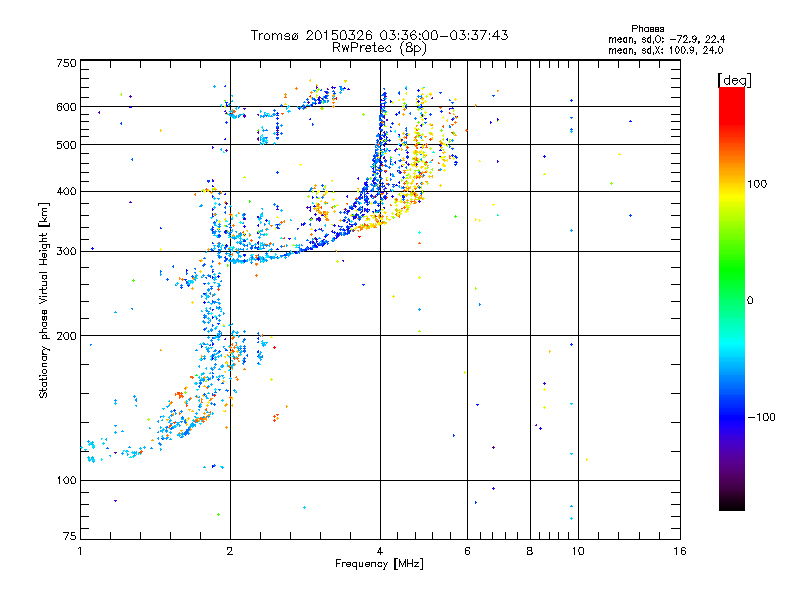Click the y-axis '400' tick label
The height and width of the screenshot is (600, 800).
[66, 191]
